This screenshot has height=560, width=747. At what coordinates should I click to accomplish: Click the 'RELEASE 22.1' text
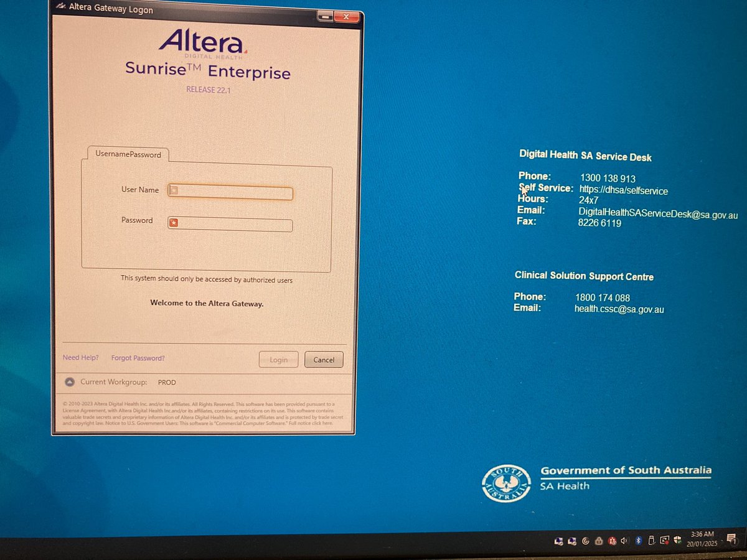tap(209, 90)
